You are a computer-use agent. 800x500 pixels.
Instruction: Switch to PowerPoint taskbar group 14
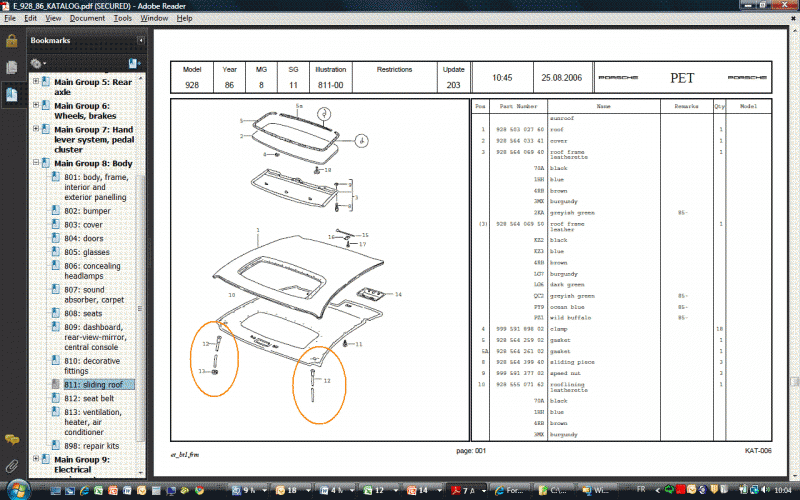[423, 491]
